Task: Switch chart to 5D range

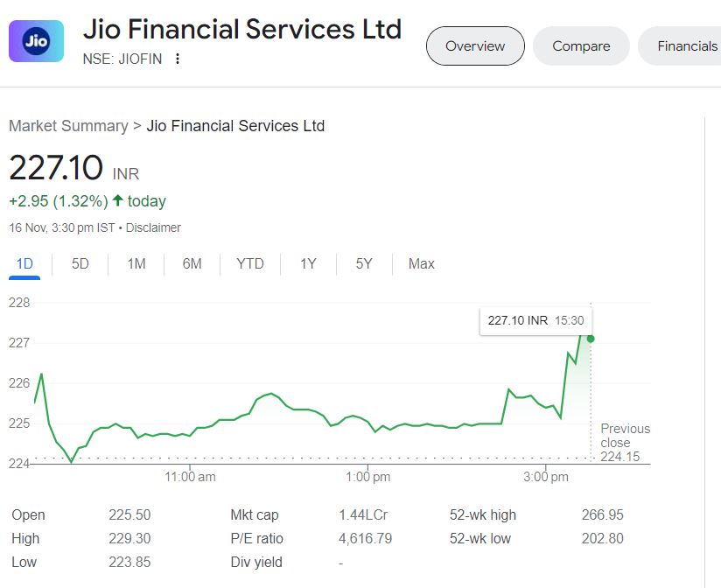Action: click(80, 263)
